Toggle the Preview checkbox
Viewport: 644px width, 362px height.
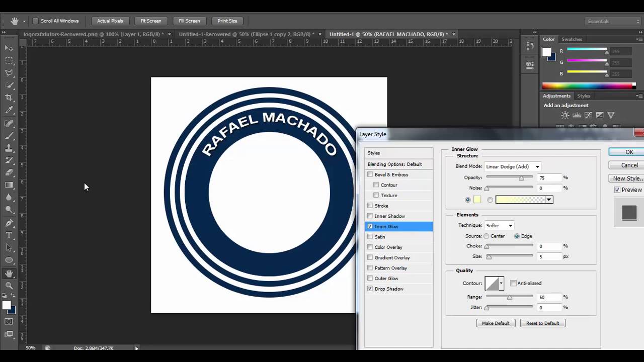tap(617, 190)
